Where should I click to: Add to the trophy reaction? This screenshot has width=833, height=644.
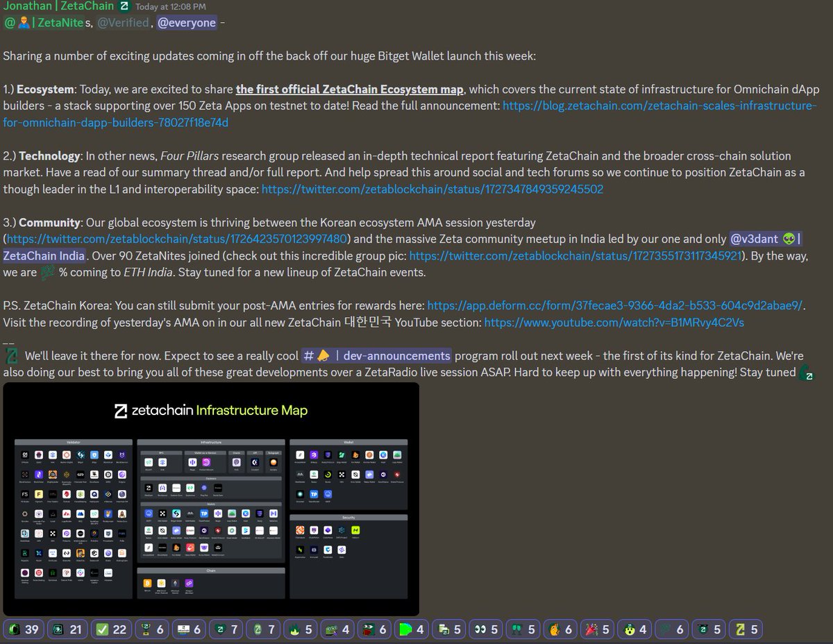[152, 629]
